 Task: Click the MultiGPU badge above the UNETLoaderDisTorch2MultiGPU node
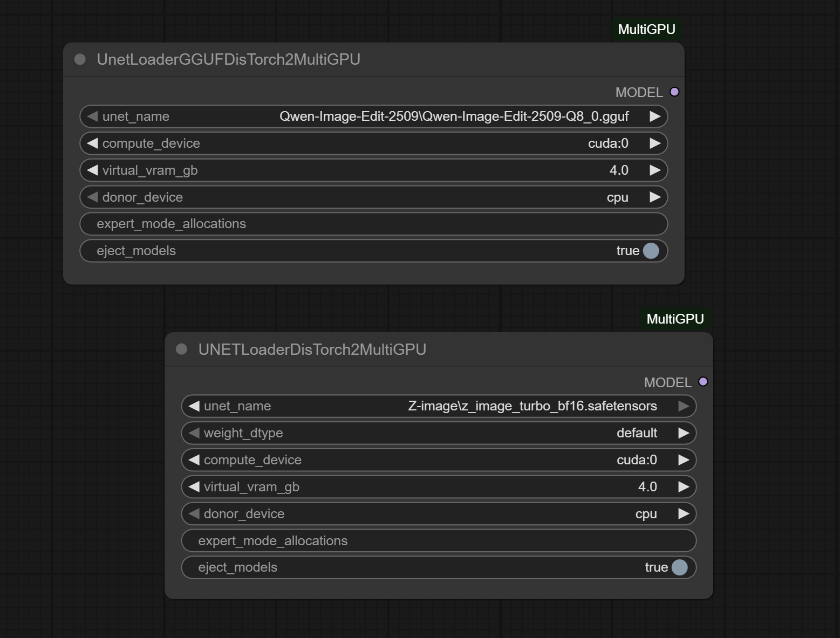tap(675, 319)
